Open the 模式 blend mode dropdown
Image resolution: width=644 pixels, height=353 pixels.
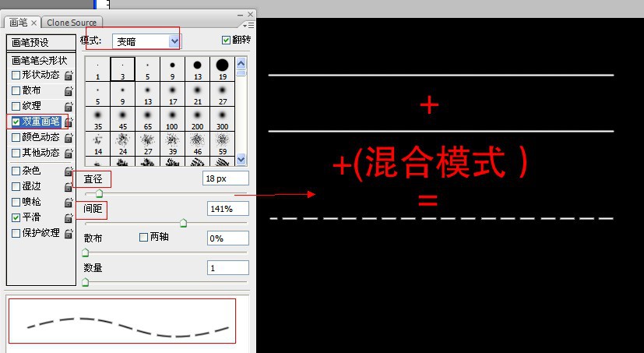(146, 41)
